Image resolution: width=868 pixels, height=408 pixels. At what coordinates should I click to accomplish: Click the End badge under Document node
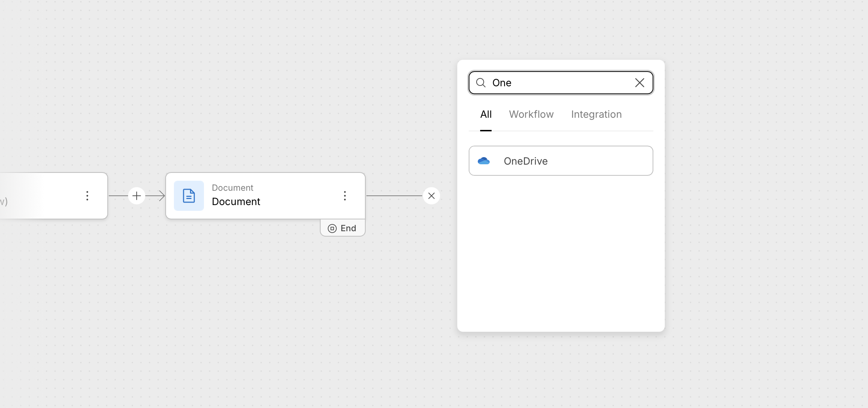pos(343,228)
